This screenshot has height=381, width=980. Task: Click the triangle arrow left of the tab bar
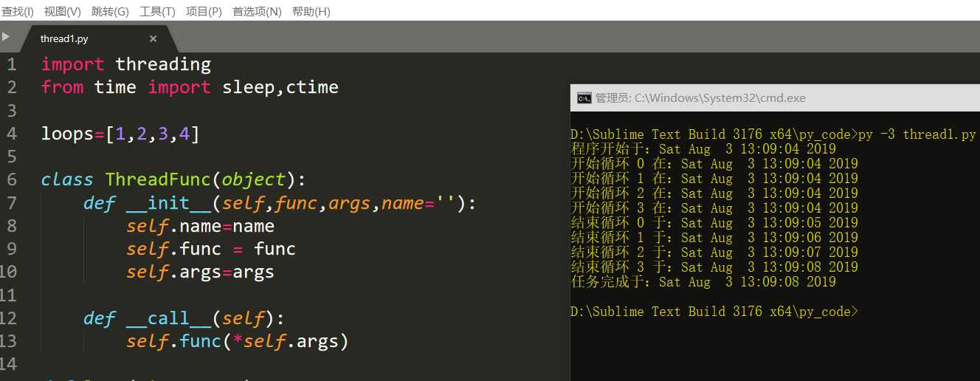[6, 36]
